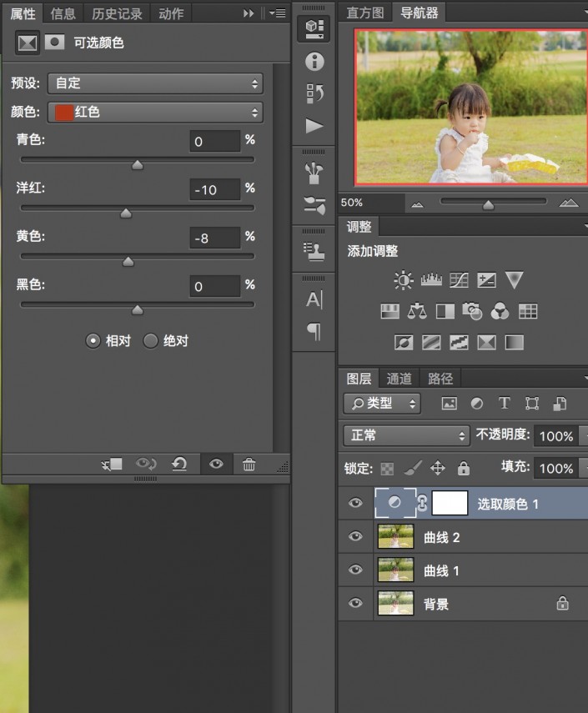Switch to the 路径 tab

pyautogui.click(x=440, y=379)
